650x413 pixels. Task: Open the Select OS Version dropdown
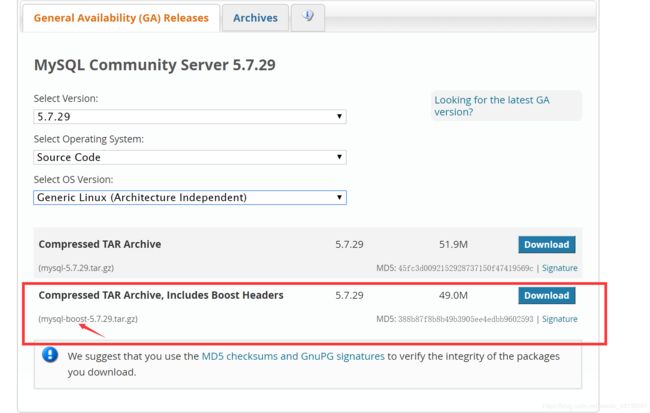tap(190, 197)
